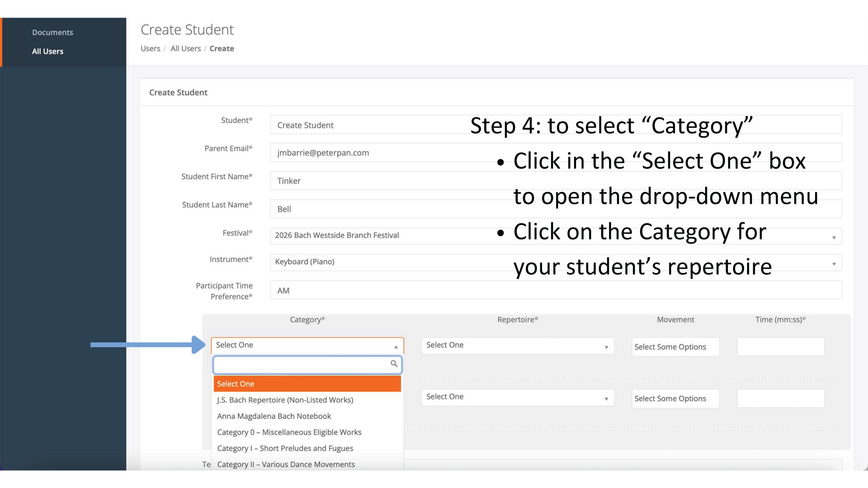
Task: Pick Category 0 – Miscellaneous Eligible Works
Action: (289, 432)
